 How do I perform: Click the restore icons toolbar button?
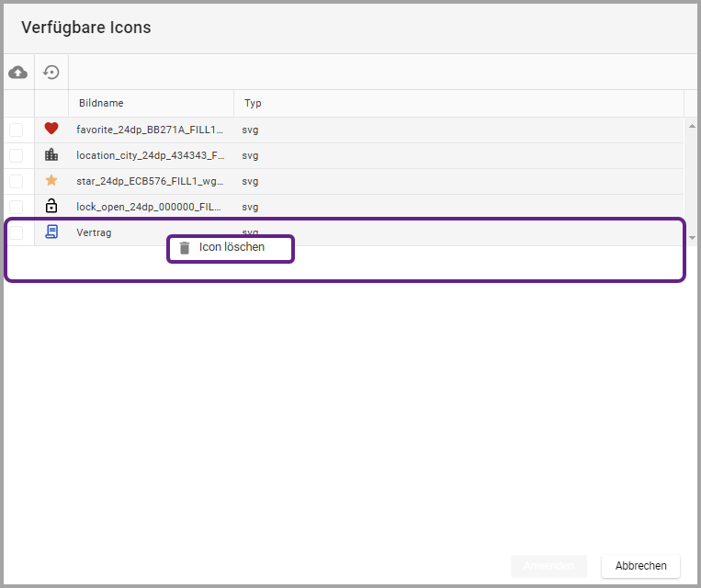click(51, 72)
